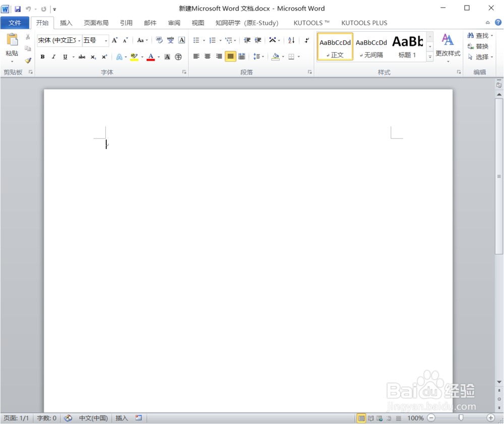Open the 文件 File tab
The height and width of the screenshot is (424, 504).
click(15, 23)
